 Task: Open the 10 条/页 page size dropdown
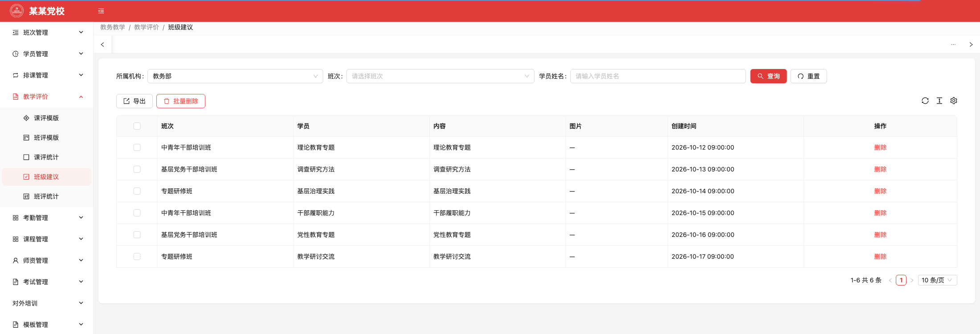tap(937, 280)
